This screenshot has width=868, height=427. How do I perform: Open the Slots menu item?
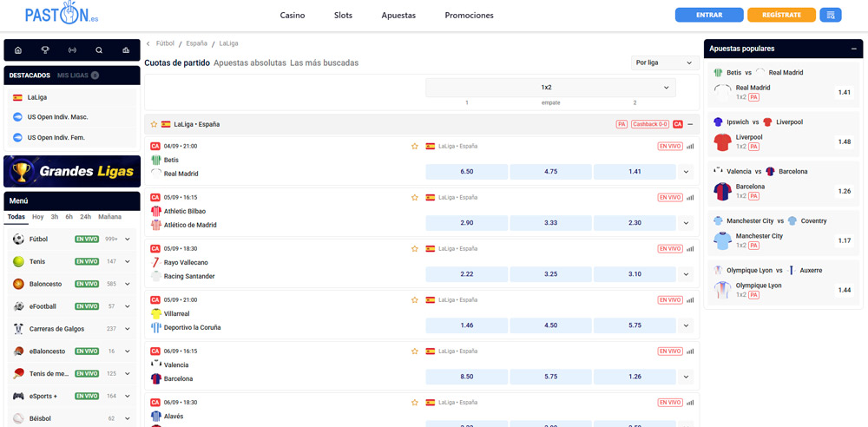[343, 16]
